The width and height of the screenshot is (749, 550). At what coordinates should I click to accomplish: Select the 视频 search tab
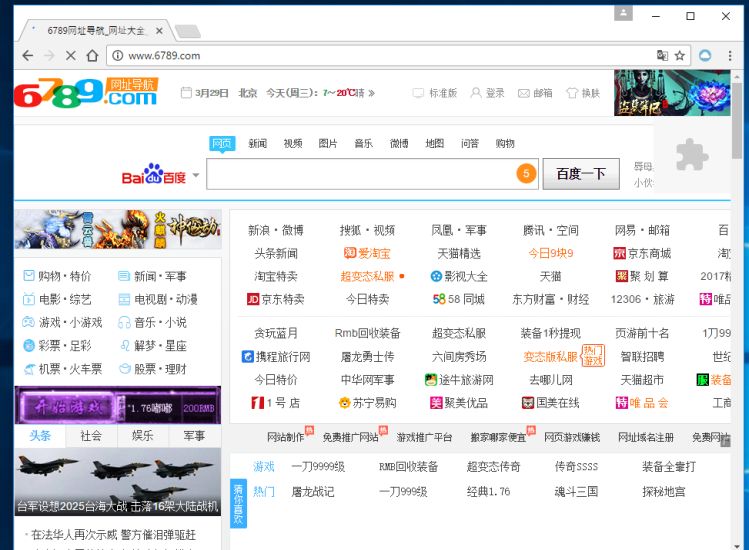click(293, 143)
